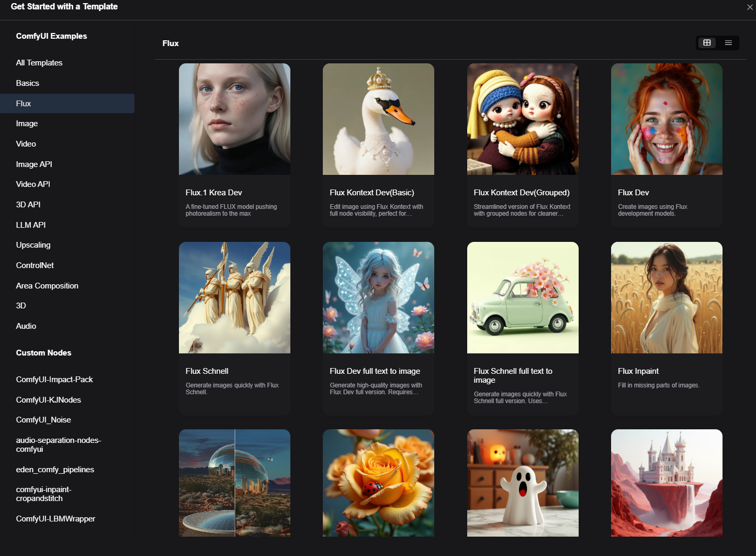The image size is (756, 556).
Task: Open Flux Dev red-haired woman thumbnail
Action: (667, 119)
